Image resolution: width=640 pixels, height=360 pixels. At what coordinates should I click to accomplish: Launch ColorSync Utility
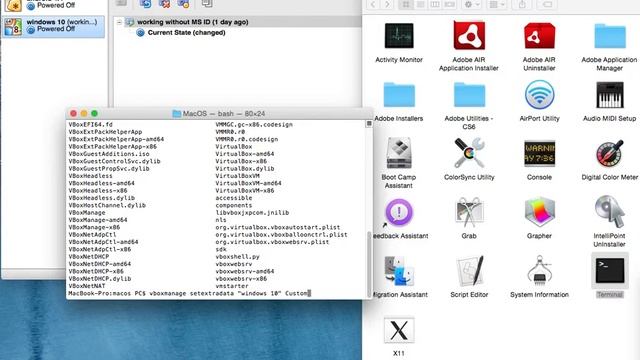pos(469,153)
